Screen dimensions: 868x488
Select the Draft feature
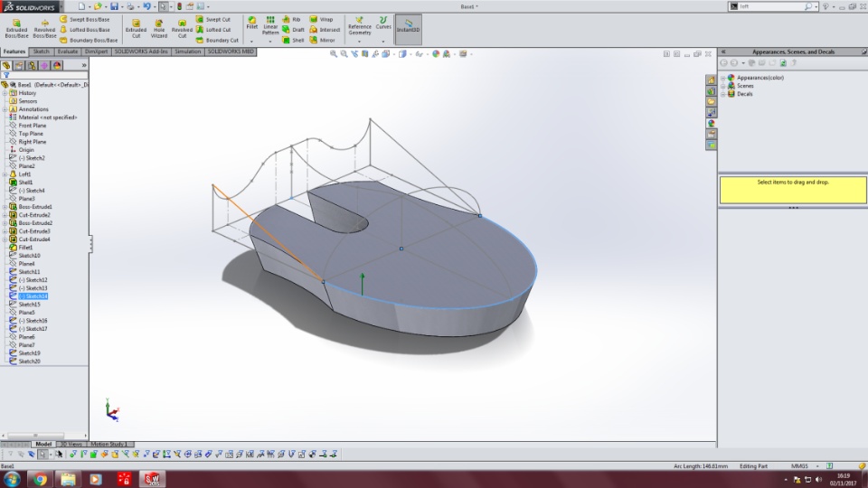pyautogui.click(x=293, y=30)
